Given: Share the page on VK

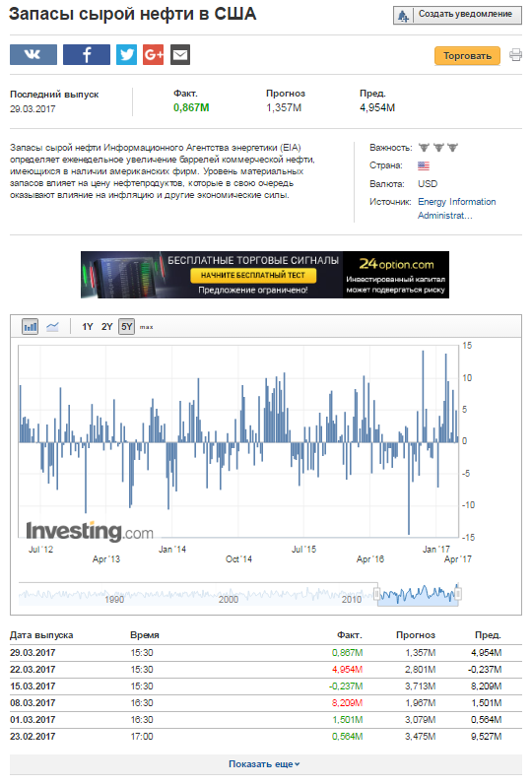Looking at the screenshot, I should 33,54.
